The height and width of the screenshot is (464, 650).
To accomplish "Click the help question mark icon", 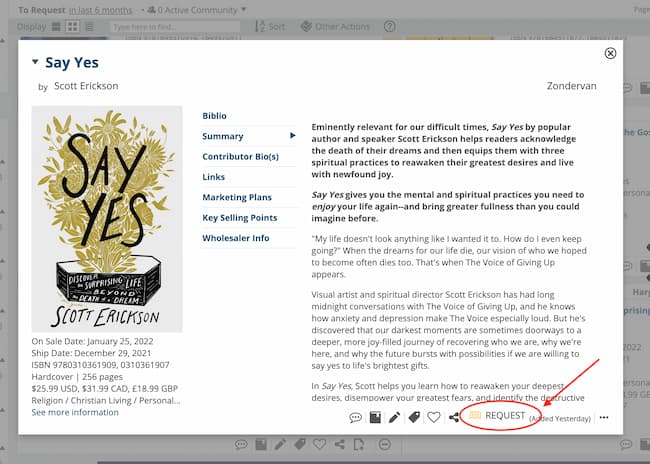I will pos(389,27).
